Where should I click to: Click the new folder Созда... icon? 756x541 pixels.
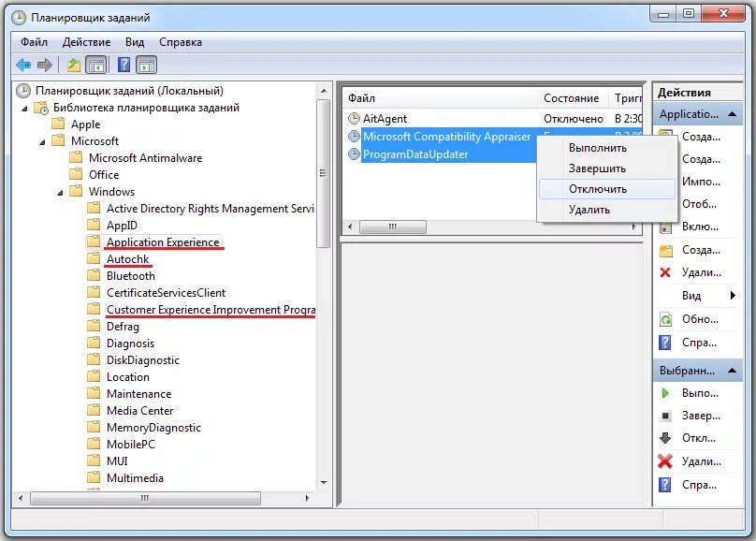(x=665, y=250)
